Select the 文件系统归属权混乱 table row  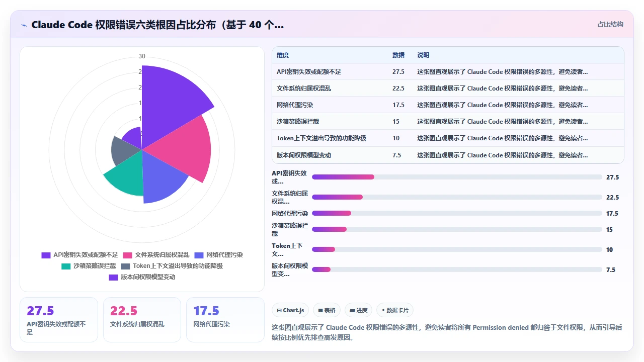[448, 88]
